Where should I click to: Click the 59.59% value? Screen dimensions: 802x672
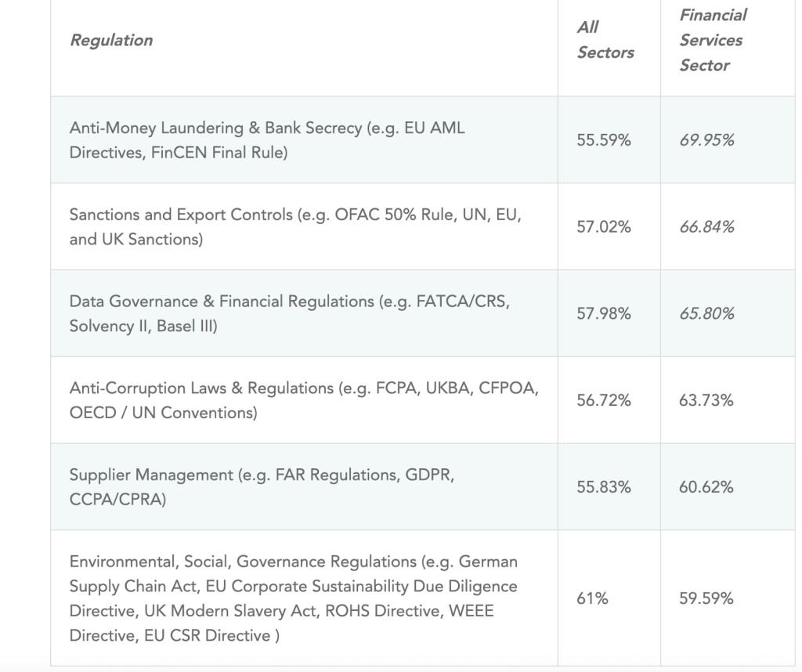pyautogui.click(x=706, y=598)
